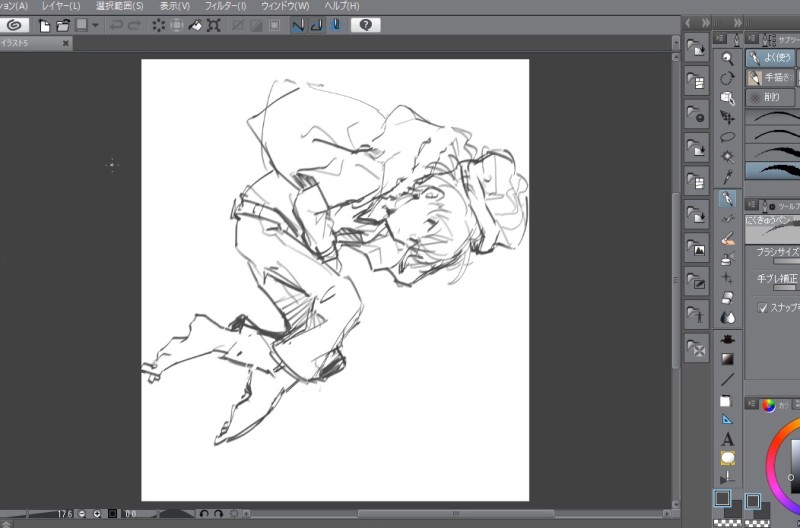Expand the dock with the double-right arrows
This screenshot has height=528, width=800.
705,22
